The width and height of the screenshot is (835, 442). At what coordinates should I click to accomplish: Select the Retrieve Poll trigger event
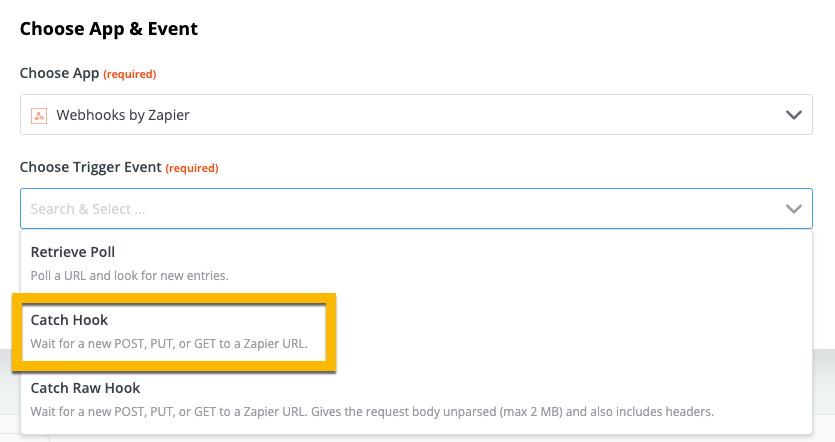tap(80, 252)
